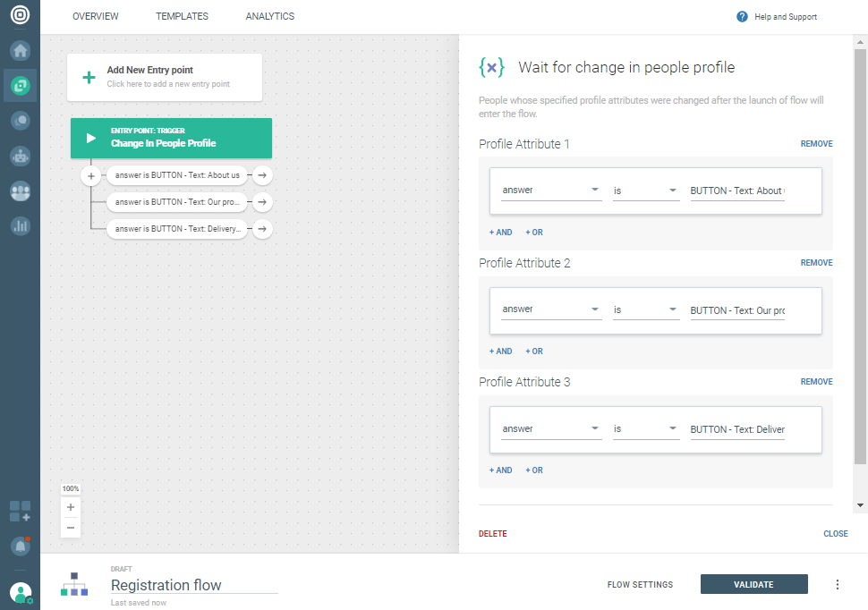Select the 'answer is BUTTON - Text: Our pro...' condition

177,202
